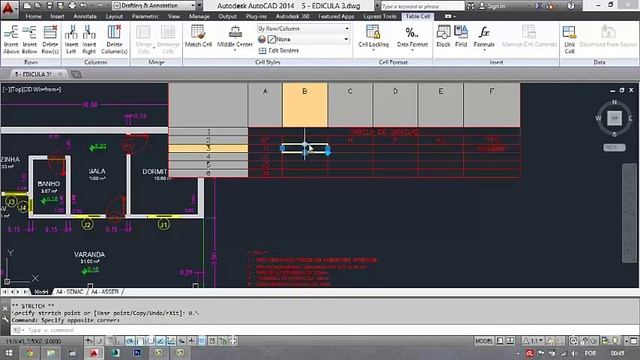Click Download from Source tool
640x360 pixels.
coord(608,36)
